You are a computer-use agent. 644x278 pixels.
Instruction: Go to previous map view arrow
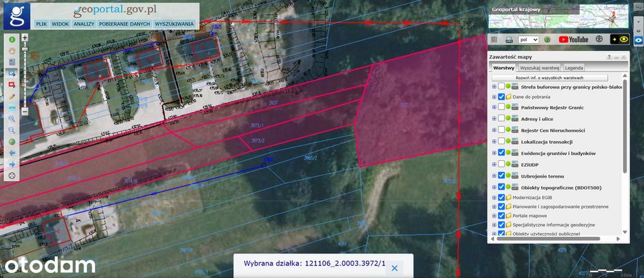point(12,153)
